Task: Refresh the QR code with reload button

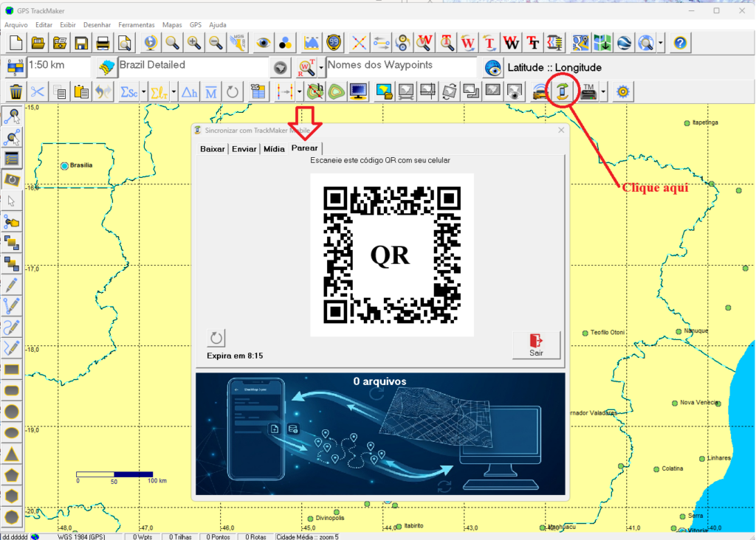Action: (x=216, y=338)
